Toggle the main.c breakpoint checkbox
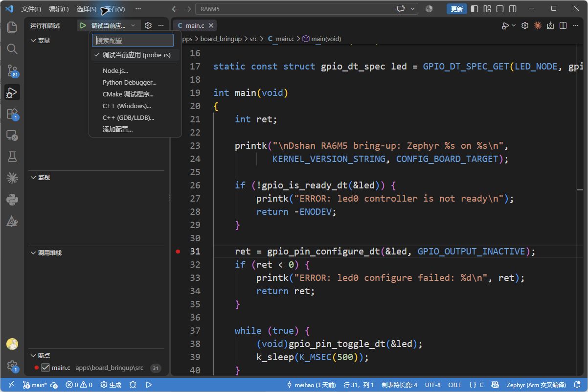 pos(45,368)
